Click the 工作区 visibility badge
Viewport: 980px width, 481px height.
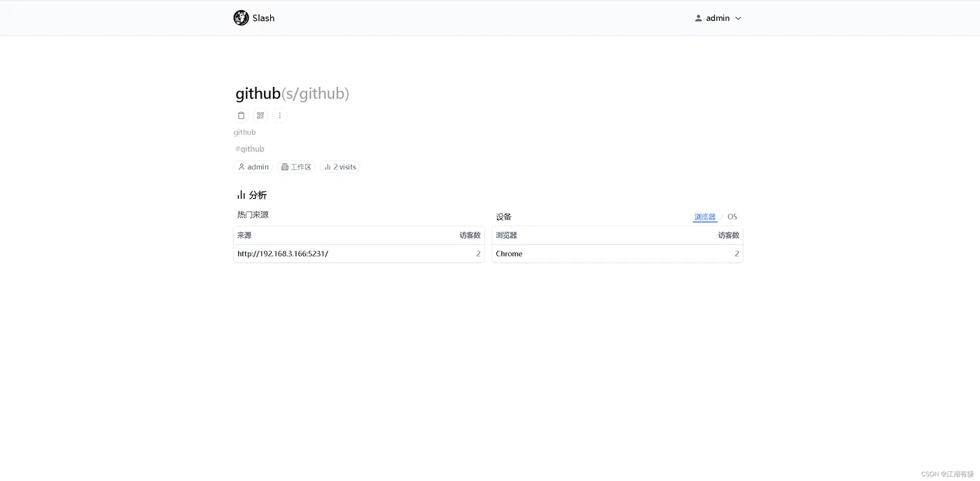(x=297, y=167)
